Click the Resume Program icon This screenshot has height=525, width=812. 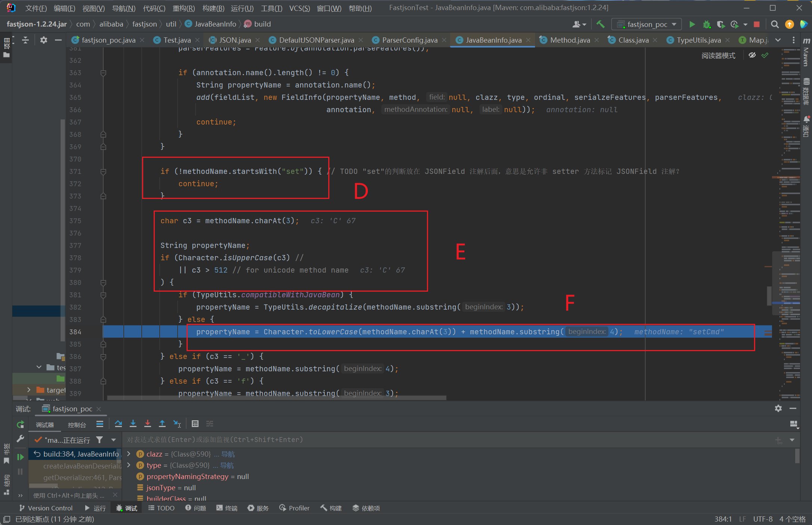pyautogui.click(x=20, y=457)
